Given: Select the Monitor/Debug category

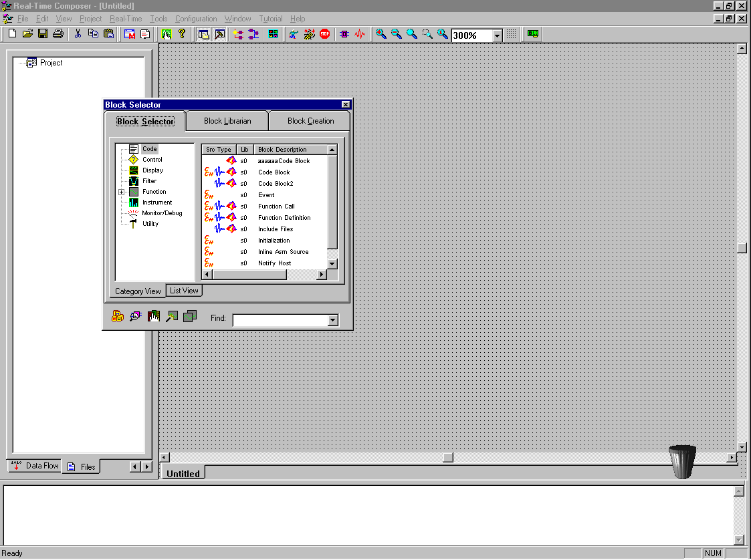Looking at the screenshot, I should coord(162,213).
